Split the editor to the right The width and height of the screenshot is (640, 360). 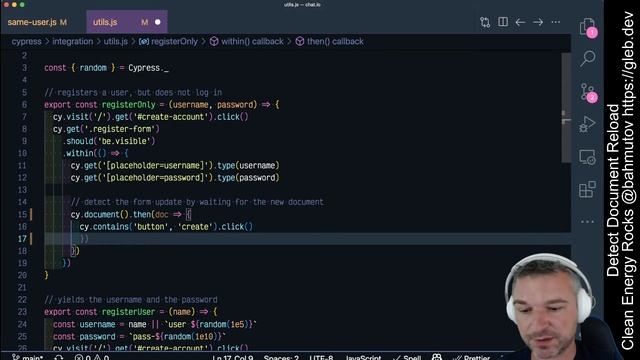[503, 22]
